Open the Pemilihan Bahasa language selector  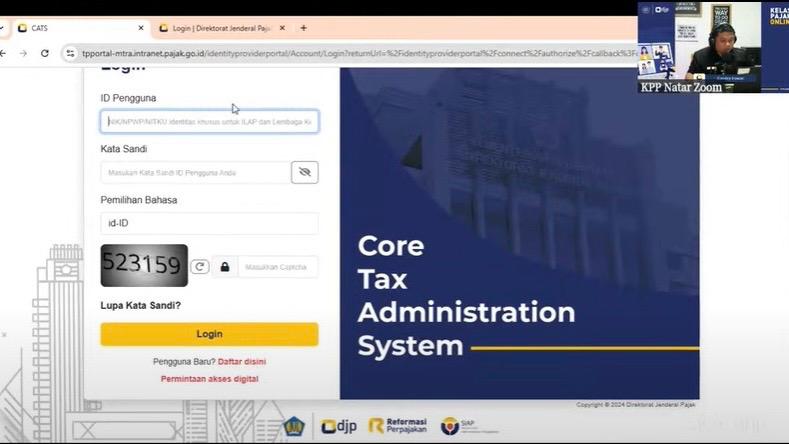(209, 223)
